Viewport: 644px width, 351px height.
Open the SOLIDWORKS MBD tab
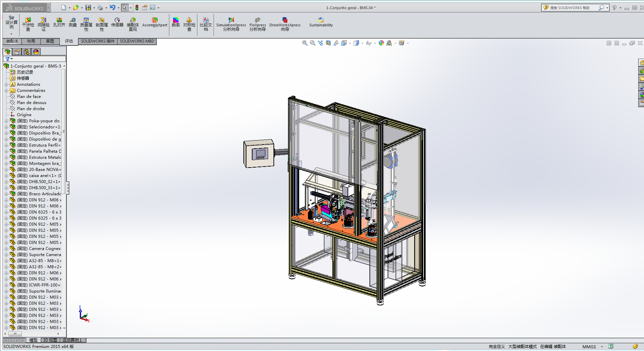point(137,41)
